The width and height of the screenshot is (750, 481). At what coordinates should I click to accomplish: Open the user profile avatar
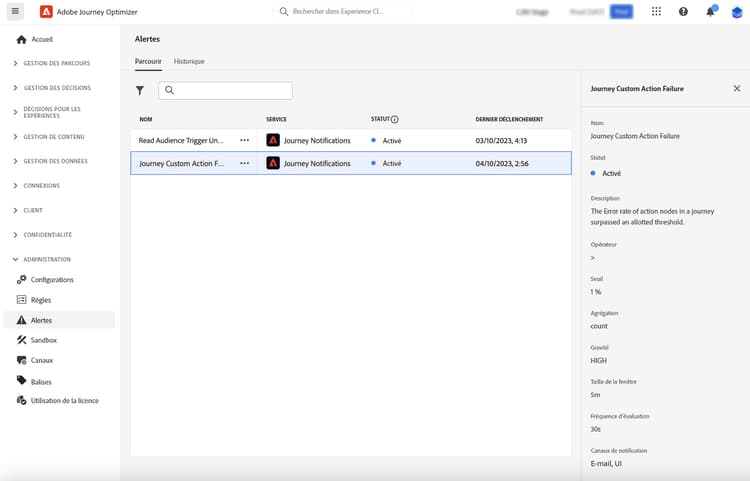[x=737, y=12]
